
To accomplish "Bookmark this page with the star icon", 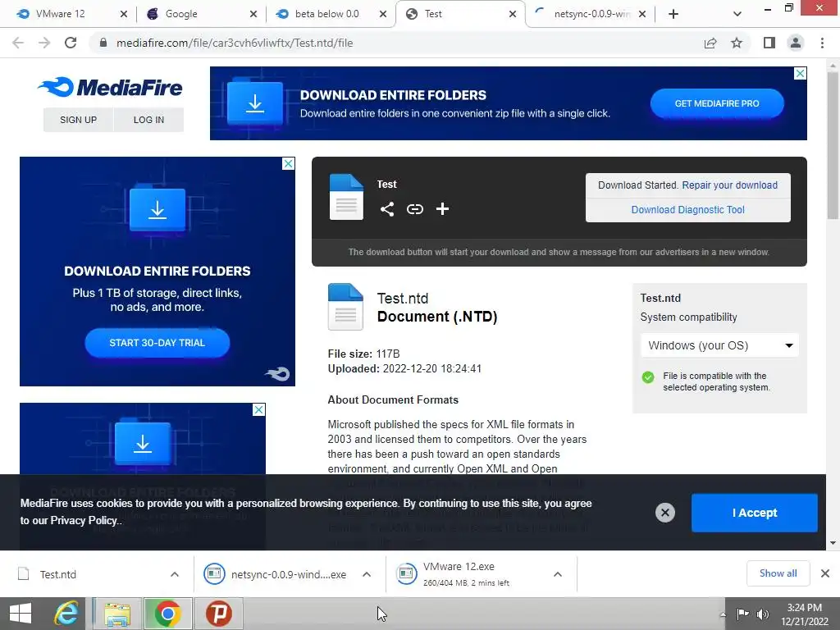I will point(737,43).
